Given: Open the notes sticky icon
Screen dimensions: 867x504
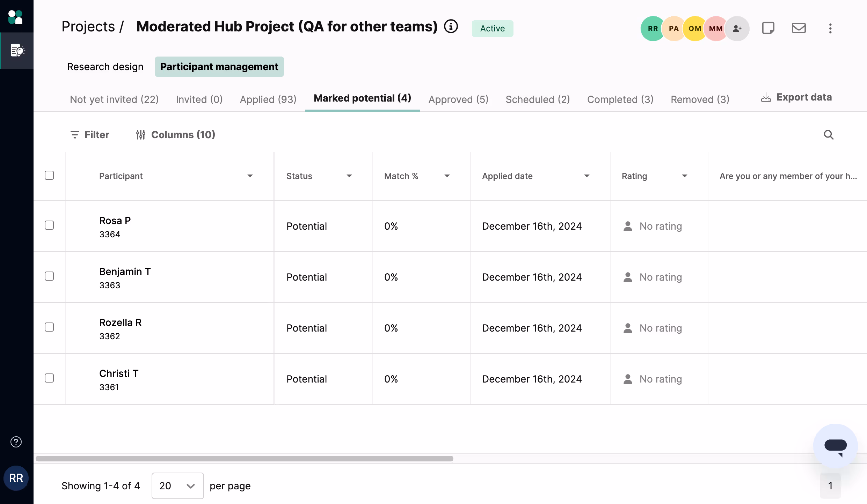Looking at the screenshot, I should click(x=768, y=28).
